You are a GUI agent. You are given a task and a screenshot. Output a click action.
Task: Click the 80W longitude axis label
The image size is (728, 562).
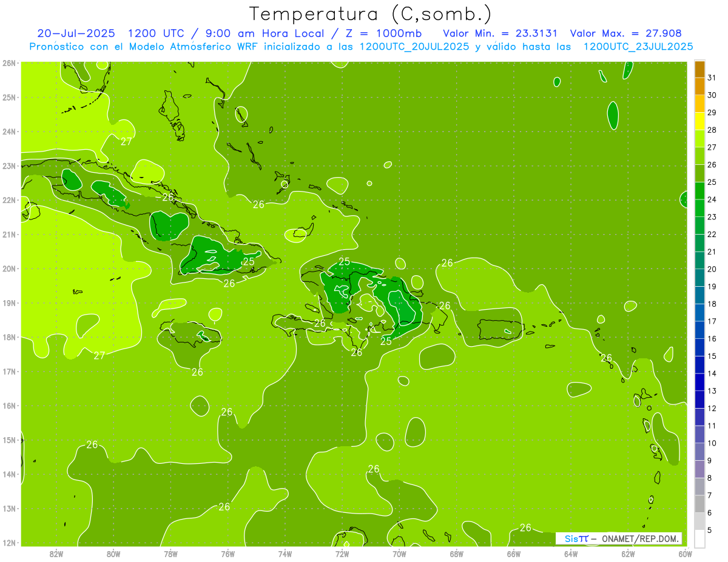pos(113,554)
